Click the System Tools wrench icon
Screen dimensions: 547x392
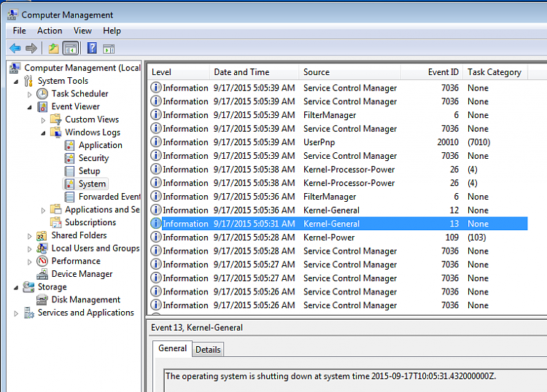[28, 81]
